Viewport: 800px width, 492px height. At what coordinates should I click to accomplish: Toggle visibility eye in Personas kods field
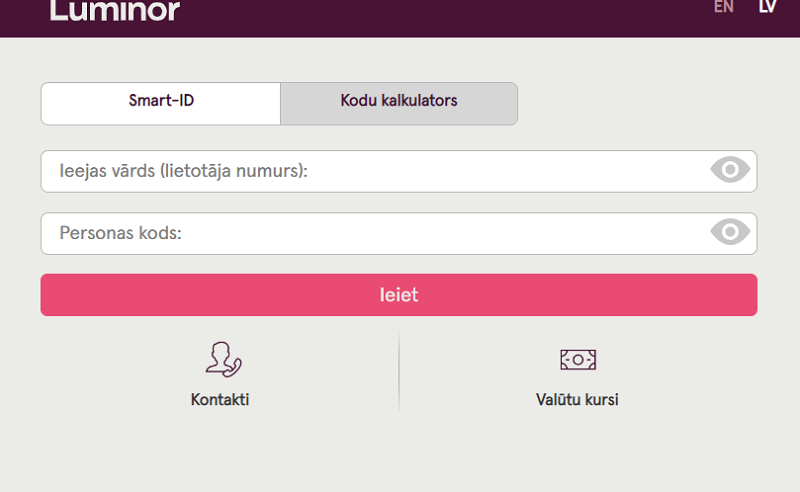click(730, 232)
